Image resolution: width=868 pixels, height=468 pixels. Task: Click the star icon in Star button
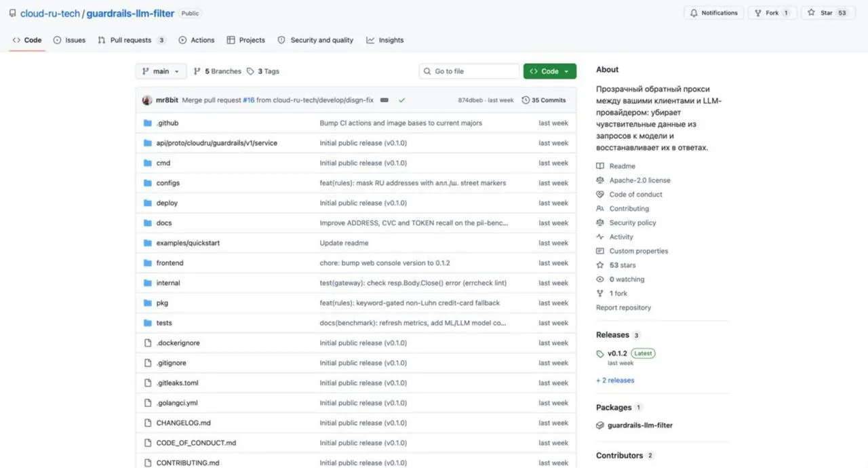click(x=811, y=13)
